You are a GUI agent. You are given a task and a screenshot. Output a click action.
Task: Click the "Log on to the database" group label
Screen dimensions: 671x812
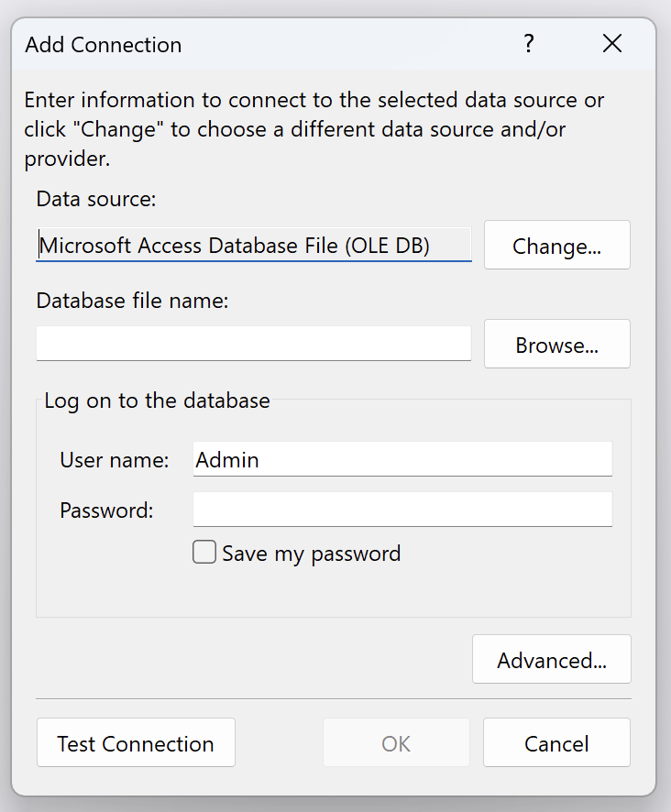157,401
